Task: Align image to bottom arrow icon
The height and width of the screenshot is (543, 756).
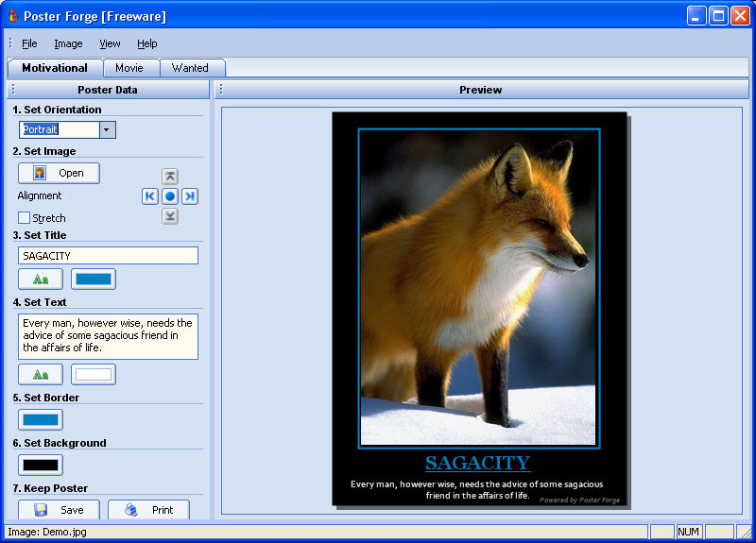Action: click(x=170, y=216)
